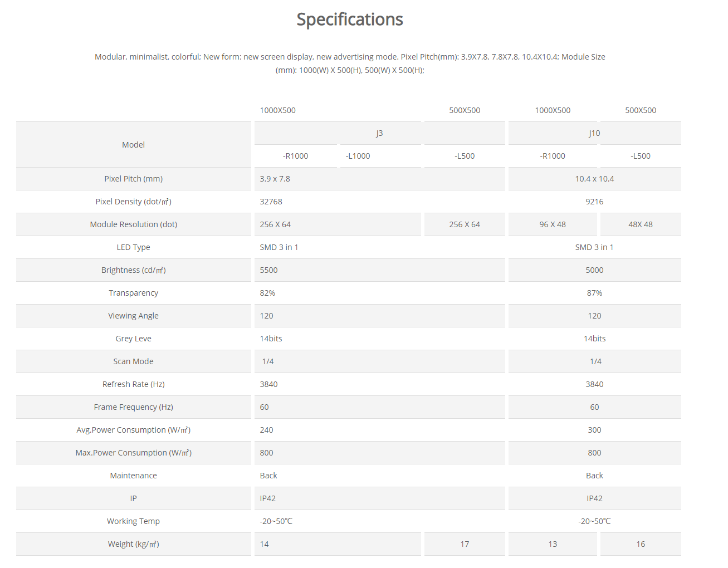
Task: Click the IP42 value under J3
Action: click(267, 498)
